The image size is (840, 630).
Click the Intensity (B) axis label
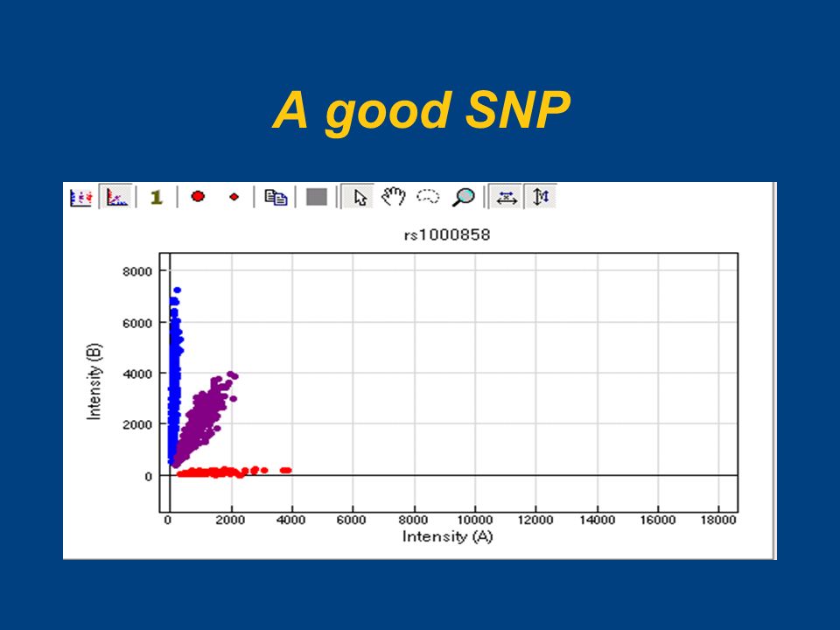pyautogui.click(x=94, y=381)
